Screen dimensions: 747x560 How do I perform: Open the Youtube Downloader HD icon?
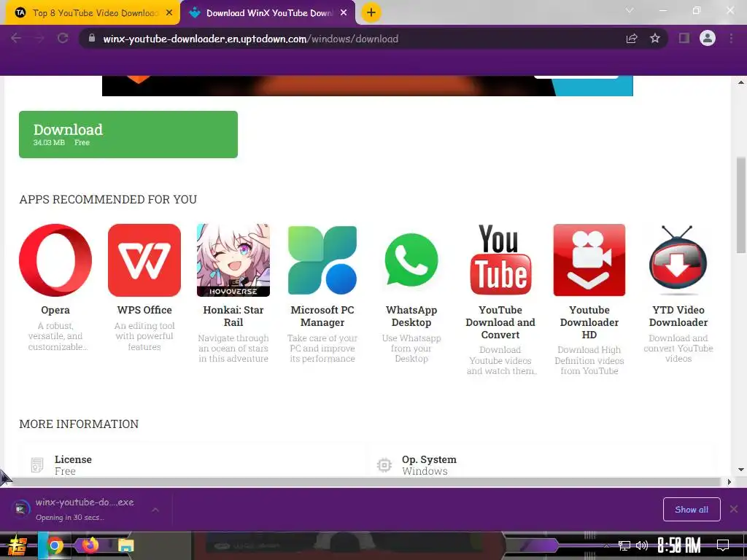tap(589, 260)
